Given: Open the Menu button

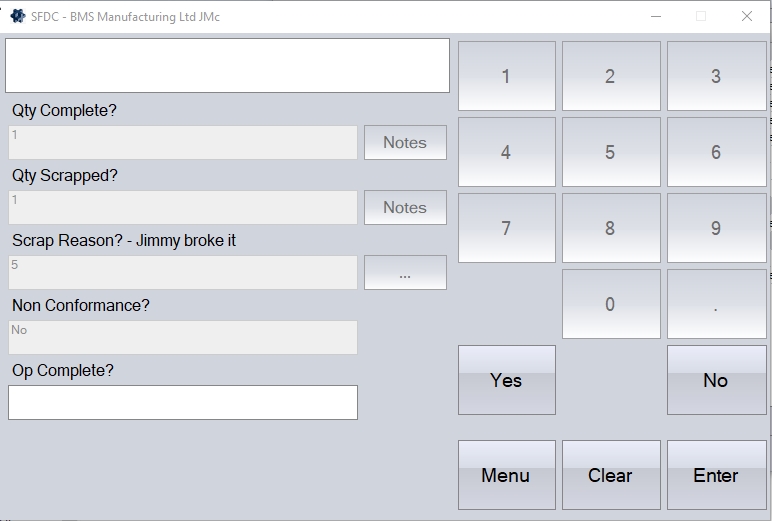Looking at the screenshot, I should 506,475.
